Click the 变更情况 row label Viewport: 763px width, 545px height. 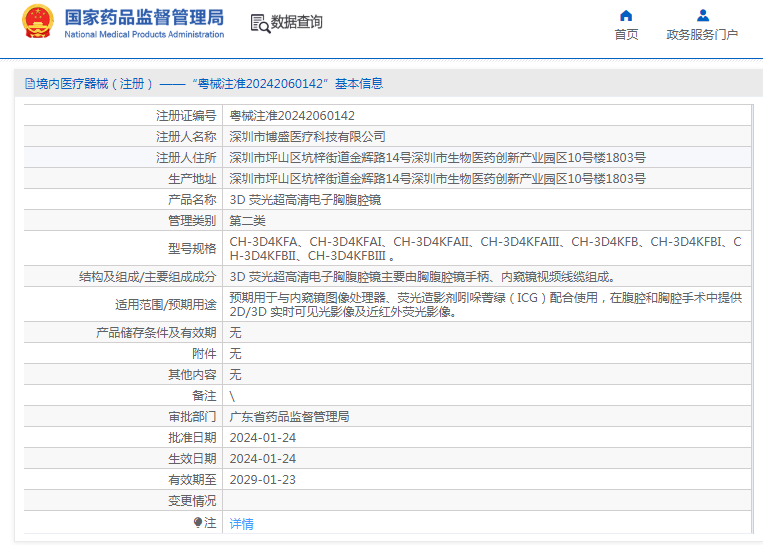(192, 500)
